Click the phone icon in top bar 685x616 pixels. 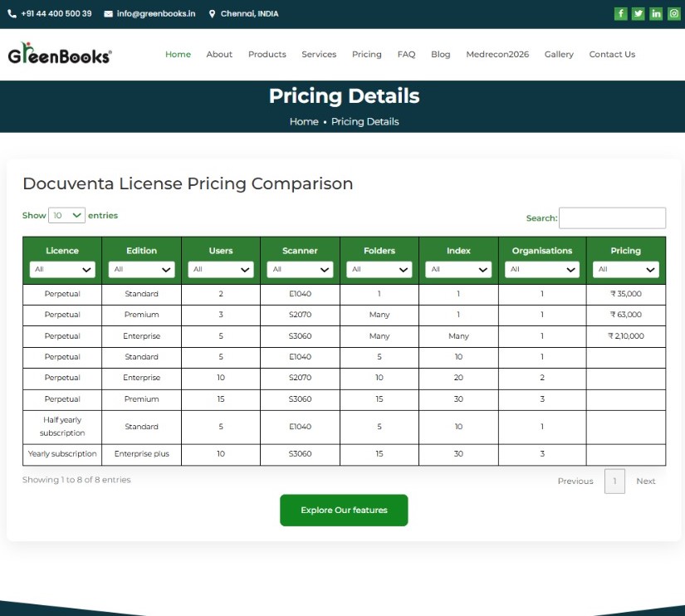pos(12,14)
